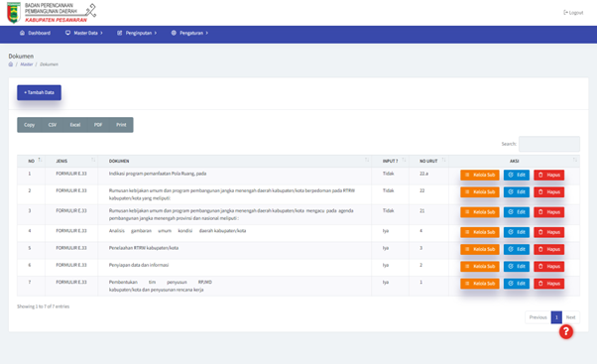
Task: Edit the Pembentukan tim penyusun row
Action: tap(517, 284)
